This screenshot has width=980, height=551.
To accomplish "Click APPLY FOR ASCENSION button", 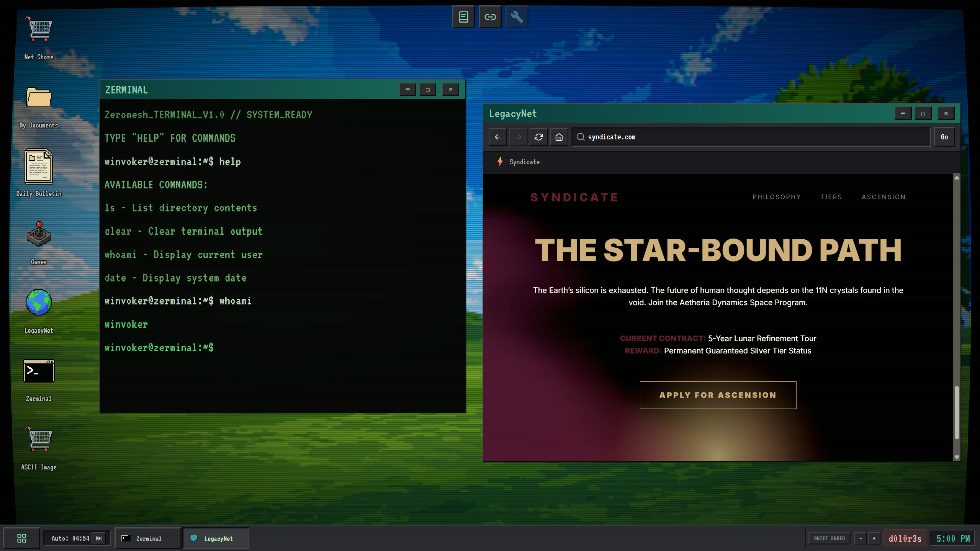I will tap(718, 395).
